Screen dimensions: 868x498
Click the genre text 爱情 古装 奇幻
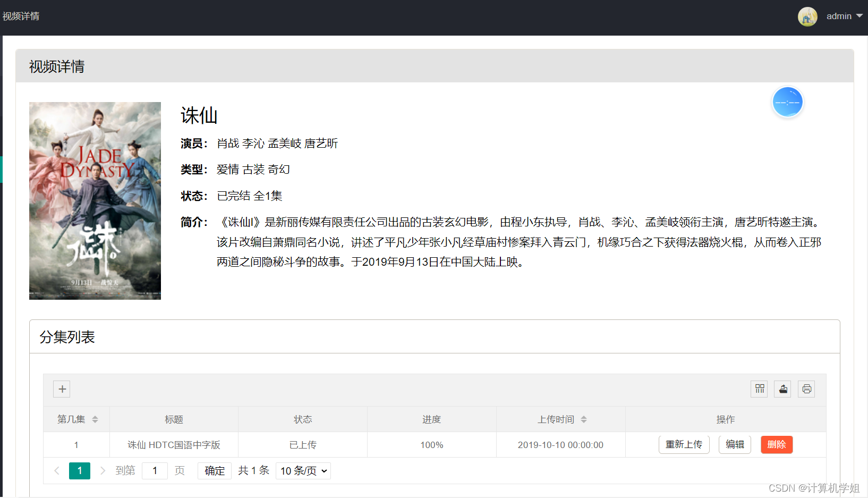[x=253, y=170]
